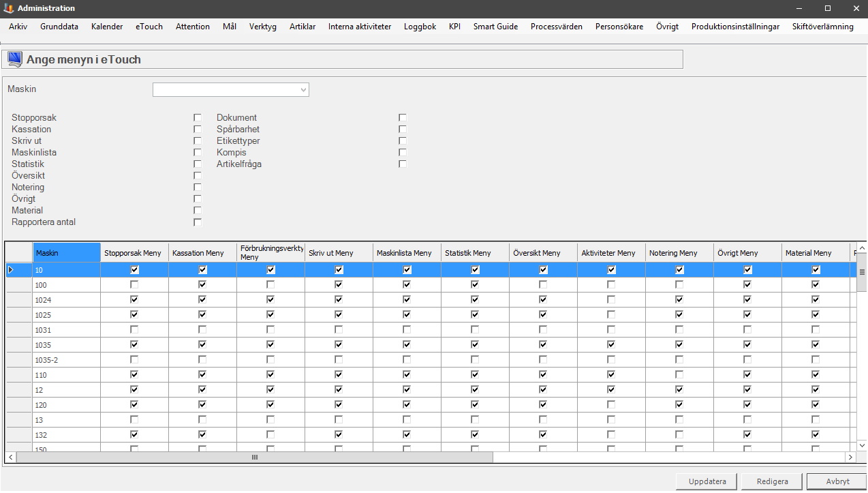This screenshot has width=868, height=493.
Task: Open the Produktionsinställningar menu
Action: 735,27
